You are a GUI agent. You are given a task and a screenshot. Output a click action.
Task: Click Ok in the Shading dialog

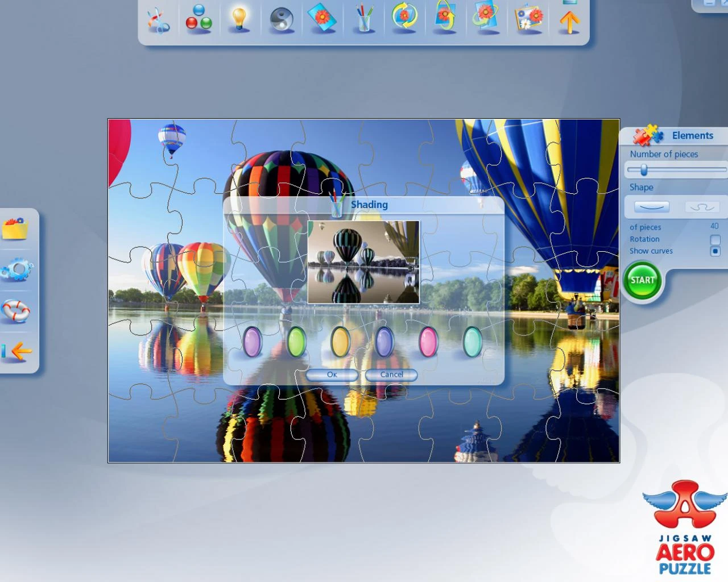(x=332, y=375)
